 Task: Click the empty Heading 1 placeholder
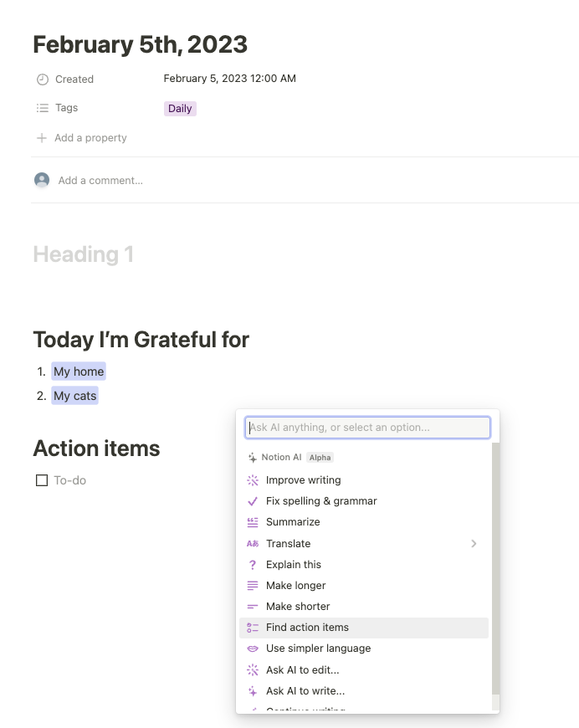pyautogui.click(x=84, y=254)
